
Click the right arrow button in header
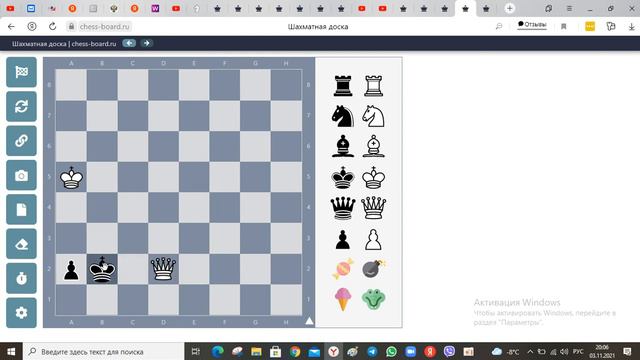[x=147, y=43]
